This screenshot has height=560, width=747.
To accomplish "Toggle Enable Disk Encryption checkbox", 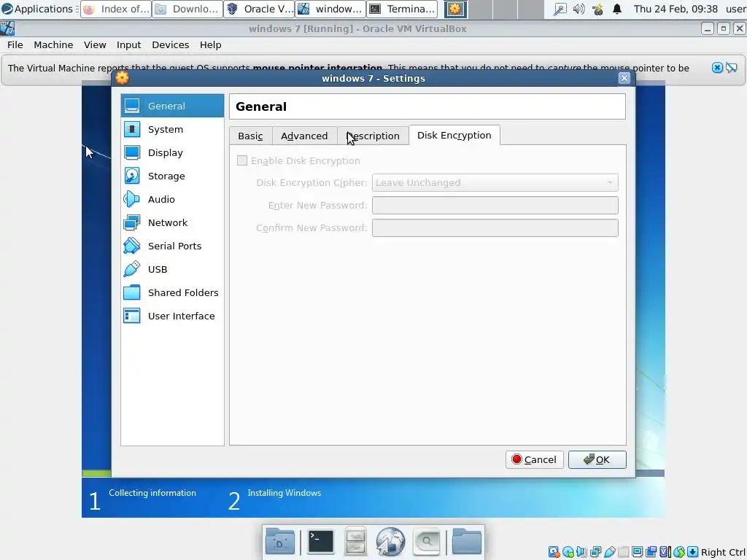I will (x=242, y=160).
